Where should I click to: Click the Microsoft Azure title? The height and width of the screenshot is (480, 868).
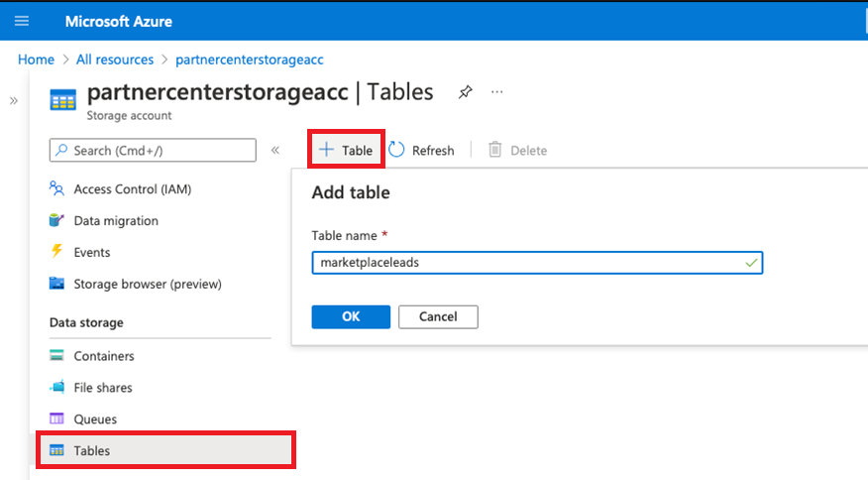tap(119, 22)
